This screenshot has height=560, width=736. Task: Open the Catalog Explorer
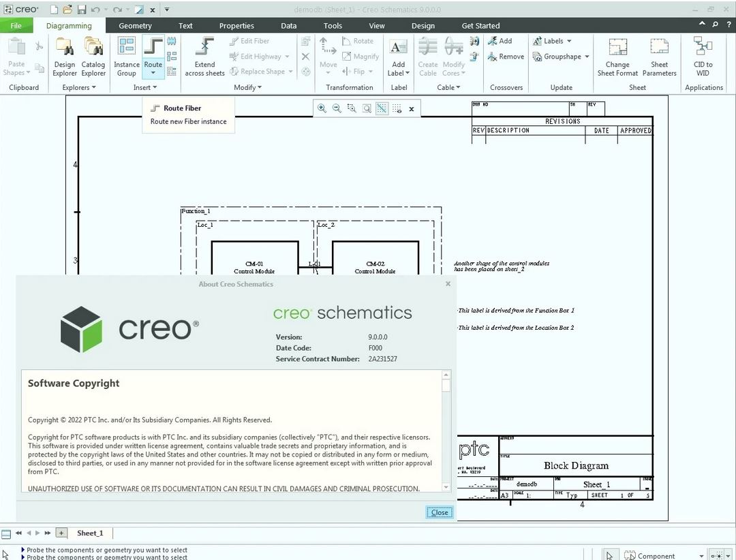(93, 57)
